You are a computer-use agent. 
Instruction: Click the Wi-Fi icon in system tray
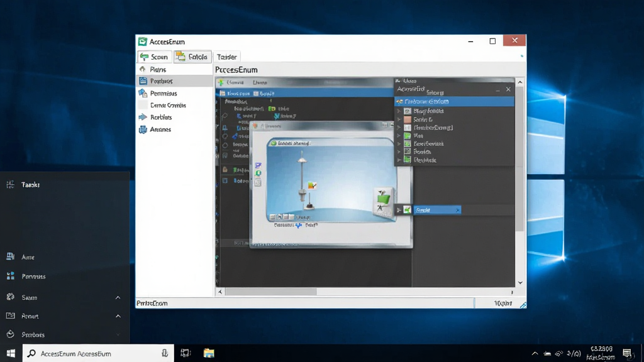[559, 353]
